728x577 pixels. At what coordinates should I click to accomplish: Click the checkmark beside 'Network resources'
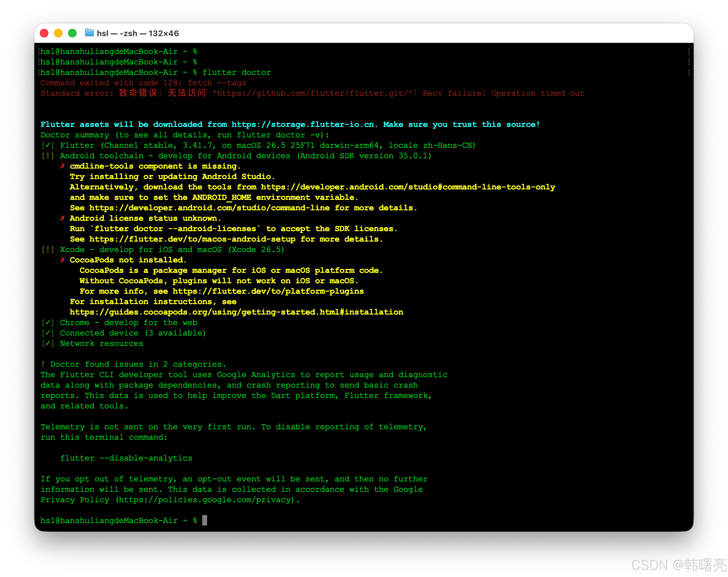pyautogui.click(x=47, y=344)
